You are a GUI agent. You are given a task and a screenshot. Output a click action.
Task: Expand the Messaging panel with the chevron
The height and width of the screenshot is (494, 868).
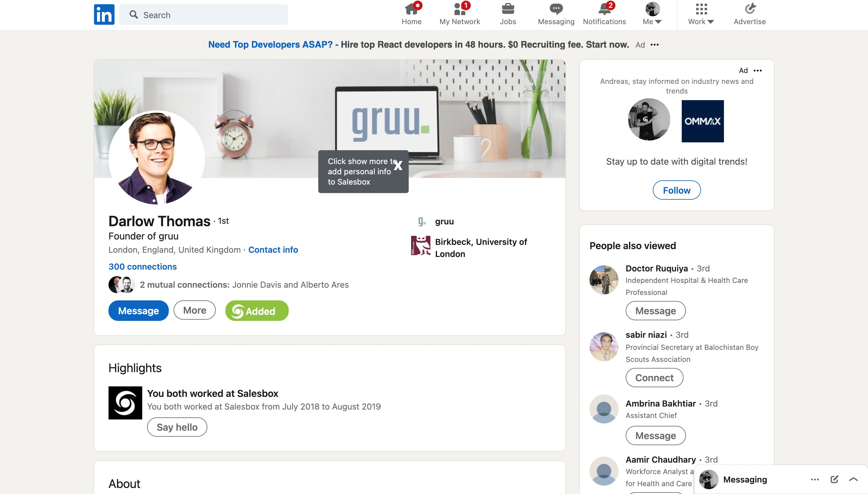click(854, 479)
